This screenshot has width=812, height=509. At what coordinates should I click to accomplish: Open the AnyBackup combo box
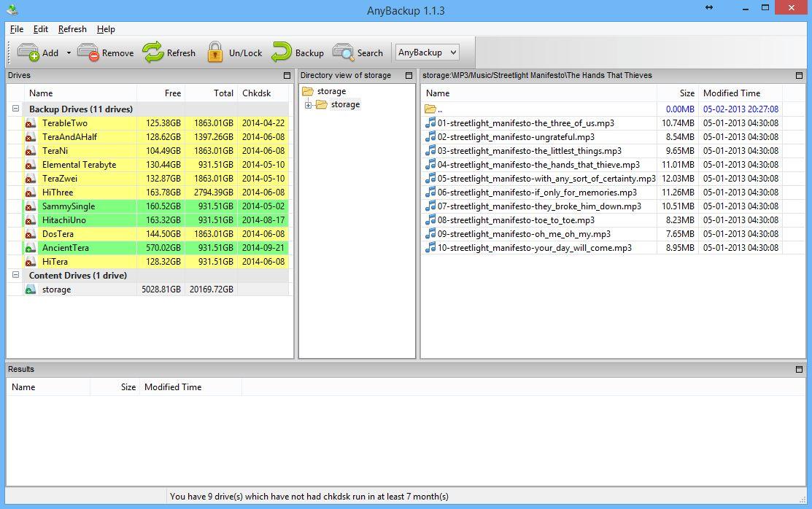click(x=427, y=53)
